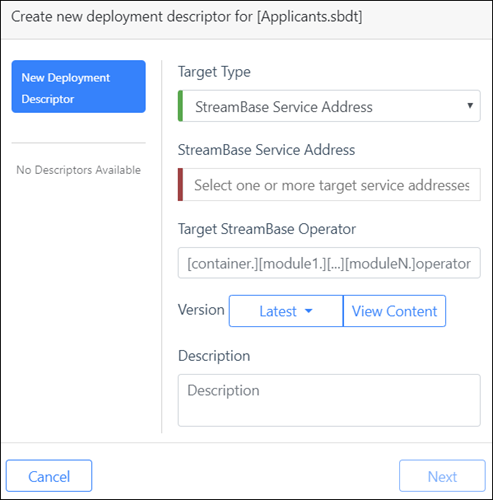Click the Target Type label
Viewport: 493px width, 500px height.
pos(214,72)
